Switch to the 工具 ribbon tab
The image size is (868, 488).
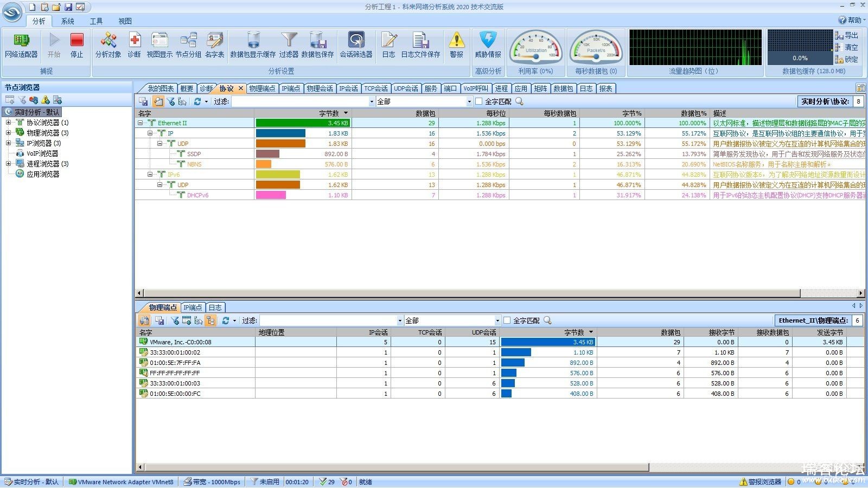click(x=96, y=21)
